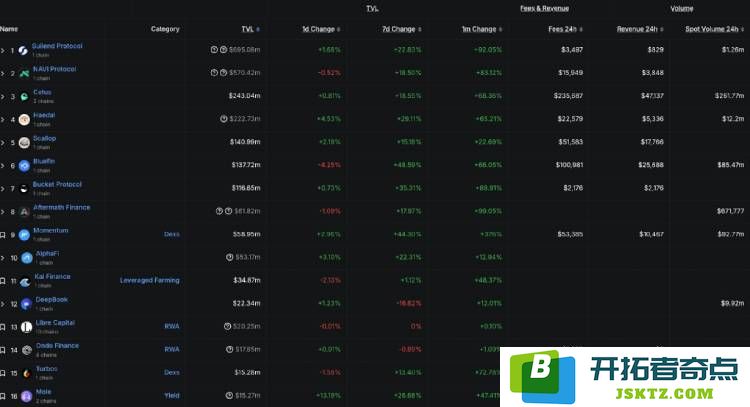Toggle bookmark for Turbos row

tap(3, 373)
